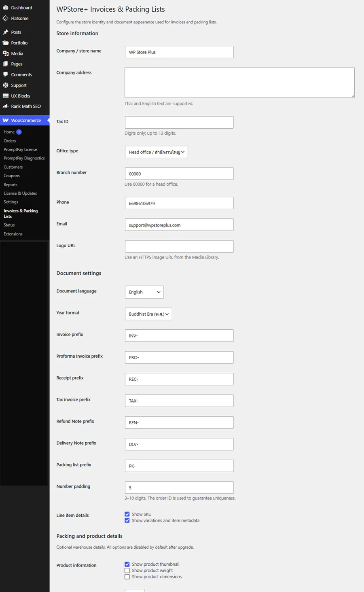
Task: Click the Delivery Note prefix field
Action: point(179,444)
